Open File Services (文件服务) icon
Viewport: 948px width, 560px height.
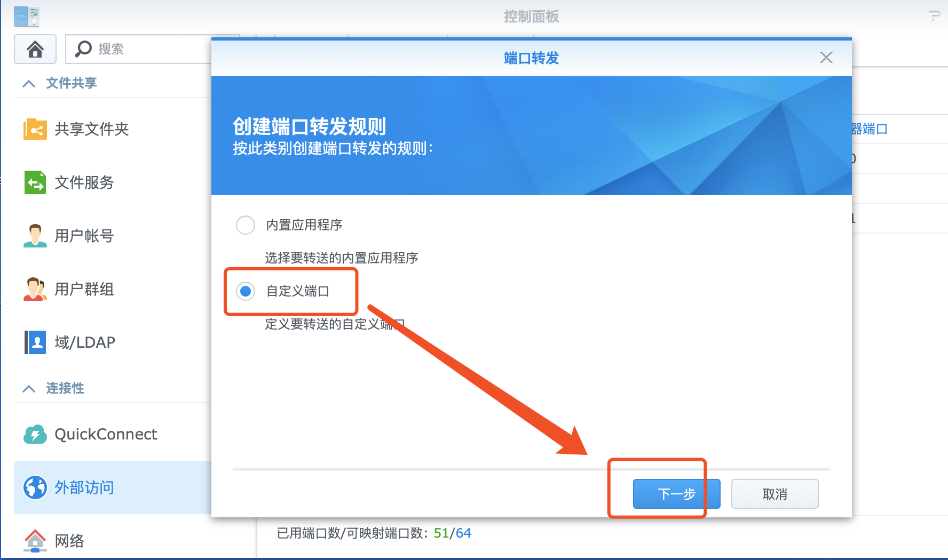(35, 182)
